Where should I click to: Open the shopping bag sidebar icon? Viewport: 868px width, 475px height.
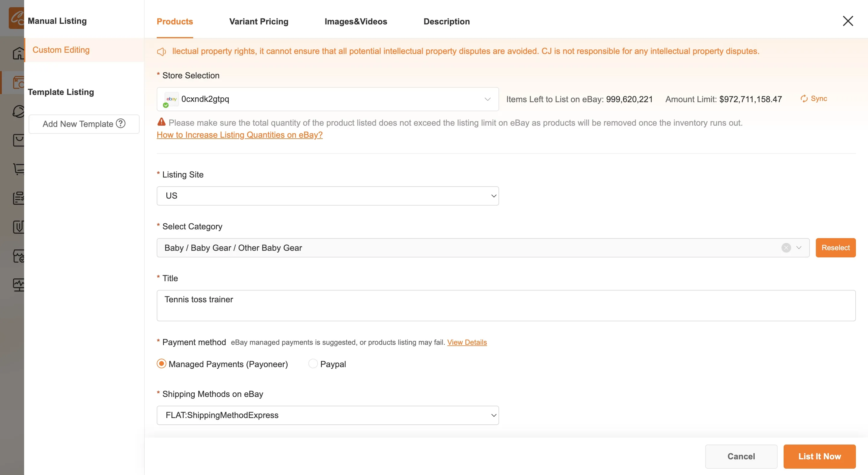[18, 140]
